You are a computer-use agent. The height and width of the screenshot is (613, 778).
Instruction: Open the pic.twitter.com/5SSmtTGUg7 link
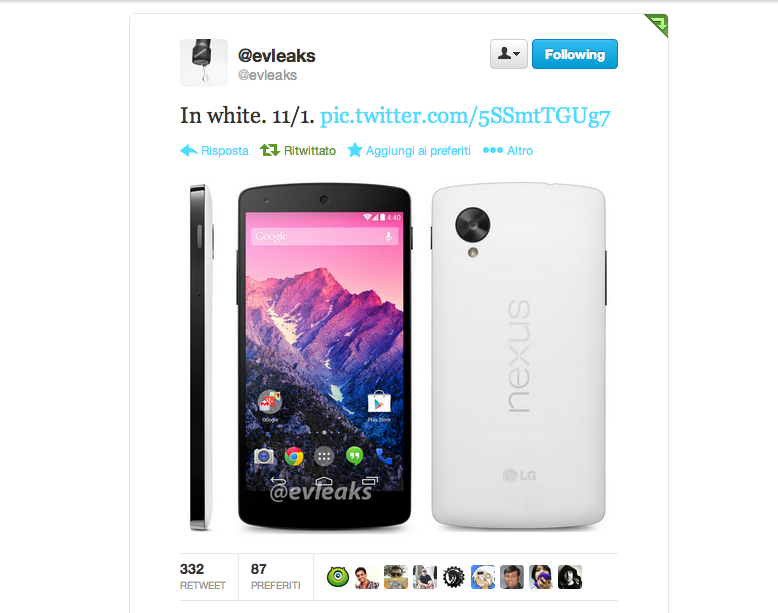click(x=465, y=116)
